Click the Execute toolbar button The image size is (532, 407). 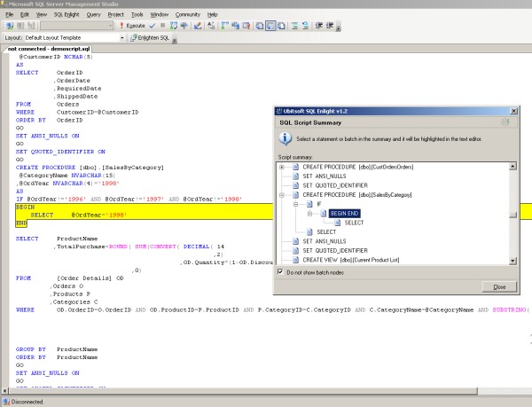tap(132, 26)
